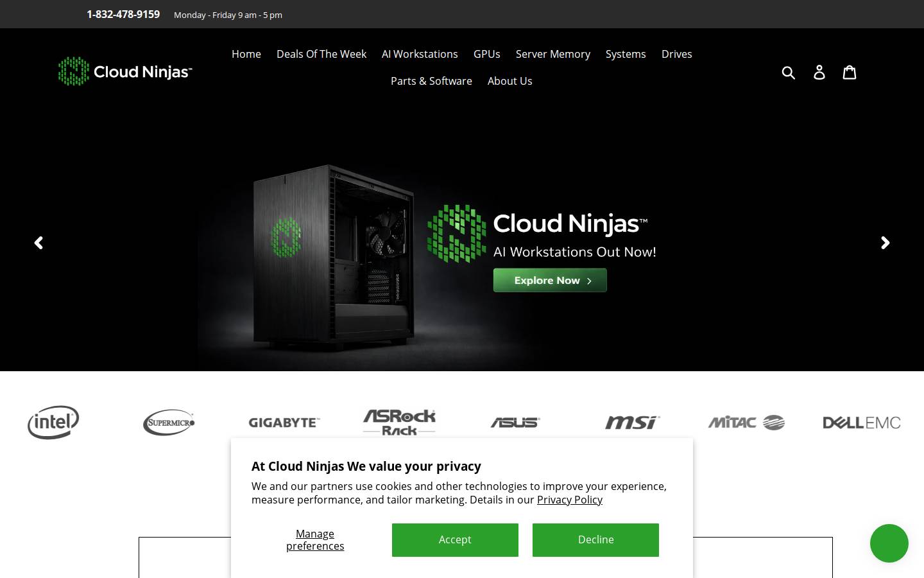Open the search magnifier icon
This screenshot has height=578, width=924.
789,72
